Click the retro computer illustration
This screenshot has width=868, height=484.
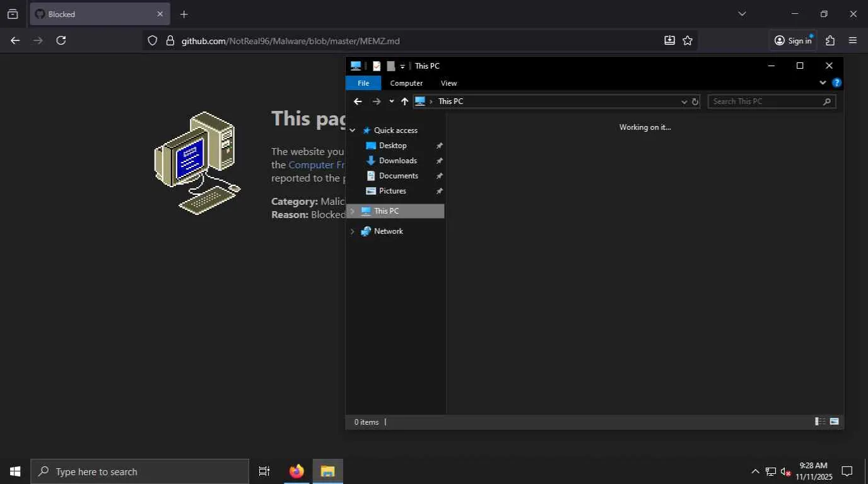pyautogui.click(x=197, y=163)
